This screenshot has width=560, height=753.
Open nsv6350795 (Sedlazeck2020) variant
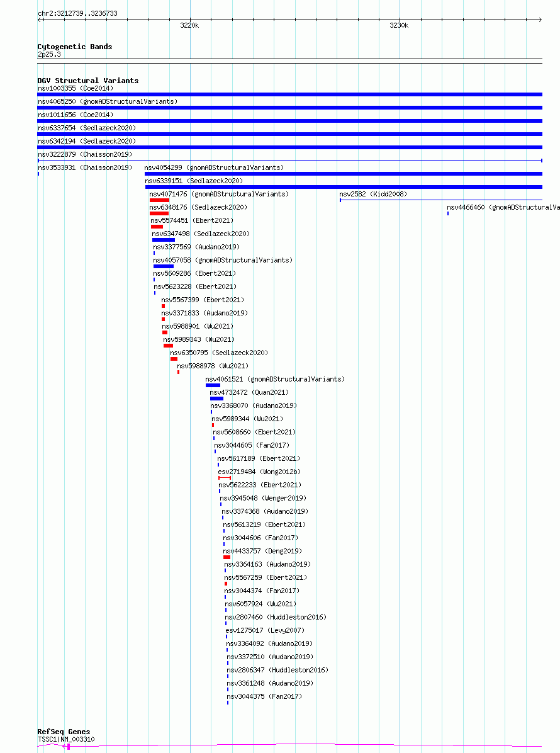coord(219,353)
